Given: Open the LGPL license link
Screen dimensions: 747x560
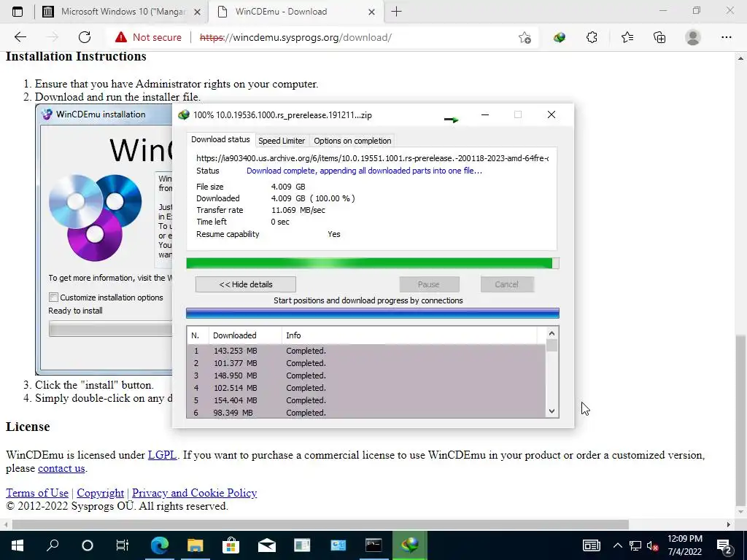Looking at the screenshot, I should 162,455.
